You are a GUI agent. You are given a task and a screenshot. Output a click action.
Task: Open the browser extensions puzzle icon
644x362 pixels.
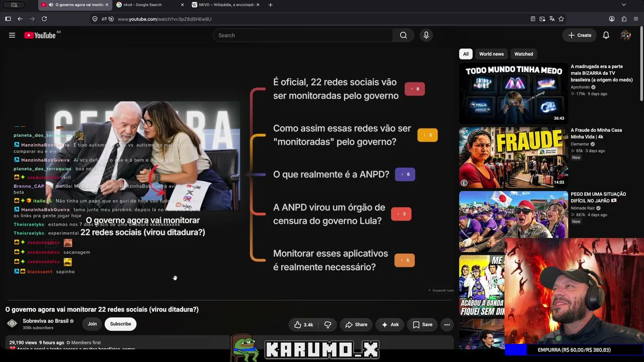(624, 19)
